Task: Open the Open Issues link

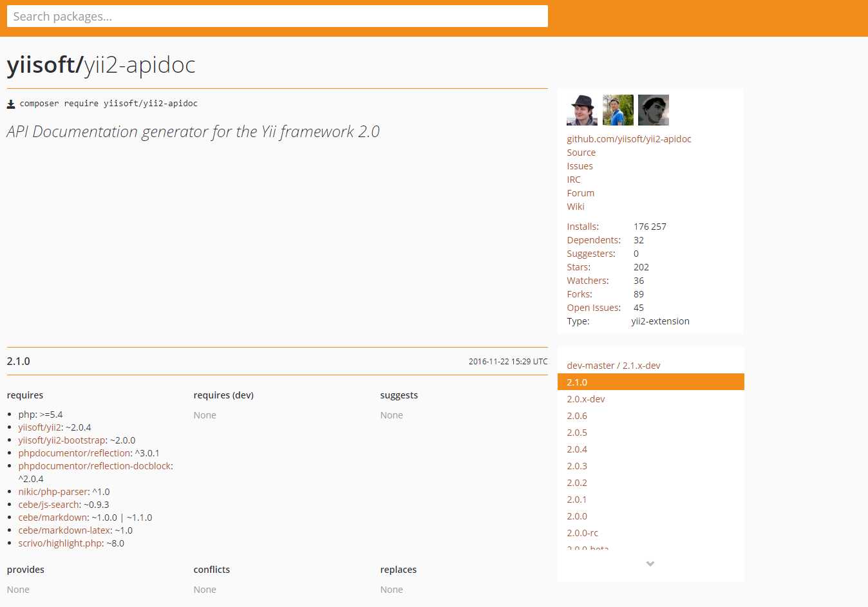Action: coord(594,308)
